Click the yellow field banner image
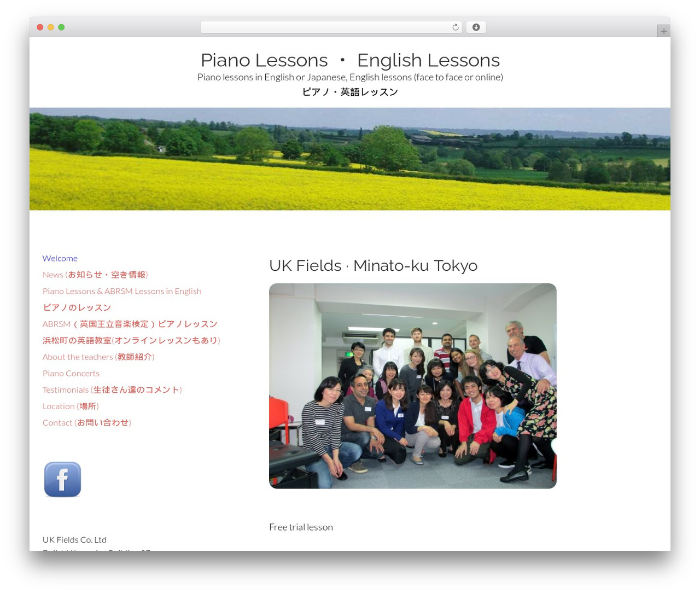 tap(350, 159)
